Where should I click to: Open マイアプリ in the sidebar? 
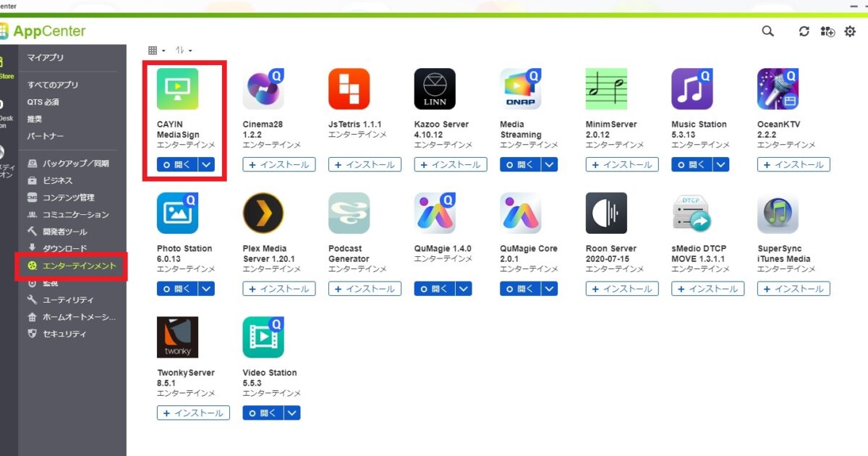point(46,57)
